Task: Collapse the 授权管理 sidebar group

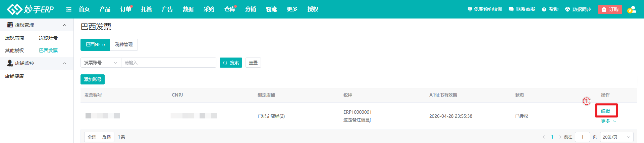Action: (x=37, y=25)
